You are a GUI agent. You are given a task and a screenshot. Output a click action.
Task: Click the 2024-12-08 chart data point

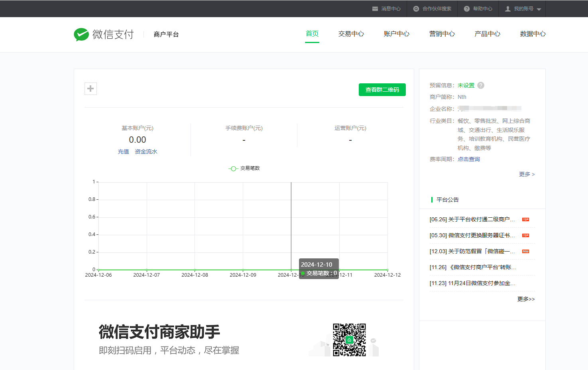pyautogui.click(x=195, y=270)
